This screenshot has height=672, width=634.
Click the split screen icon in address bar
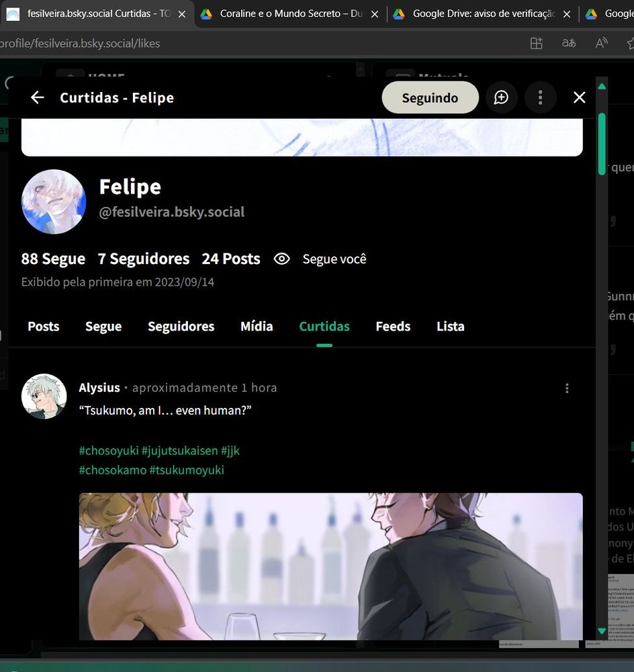pyautogui.click(x=537, y=43)
